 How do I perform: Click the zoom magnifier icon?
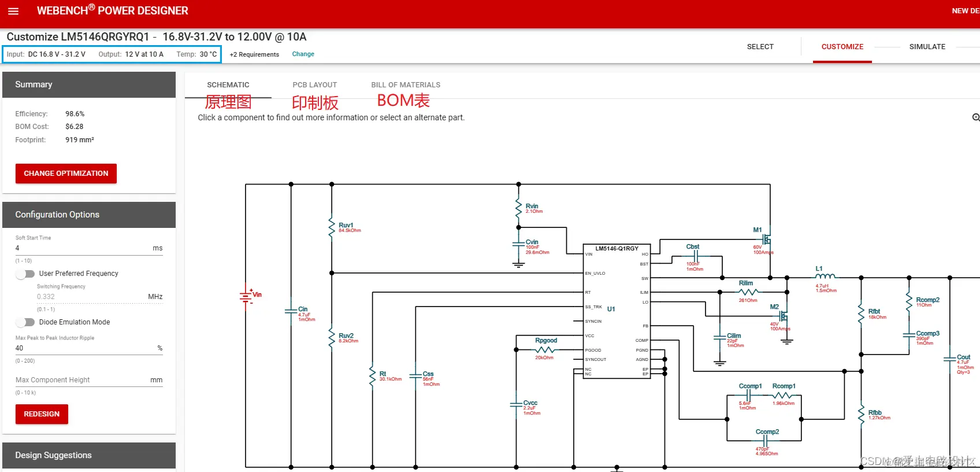976,117
